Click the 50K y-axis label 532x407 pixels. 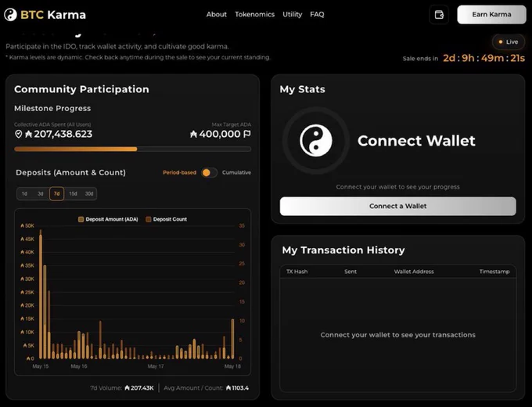coord(27,225)
